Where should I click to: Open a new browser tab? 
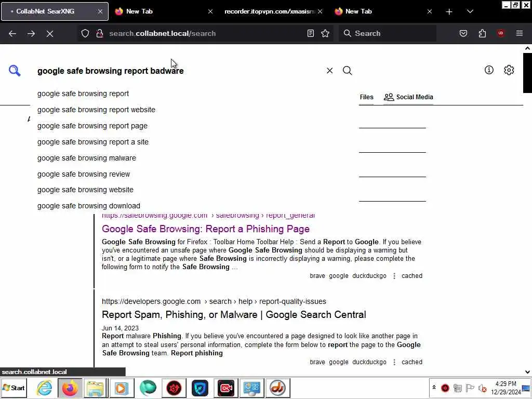(x=449, y=11)
